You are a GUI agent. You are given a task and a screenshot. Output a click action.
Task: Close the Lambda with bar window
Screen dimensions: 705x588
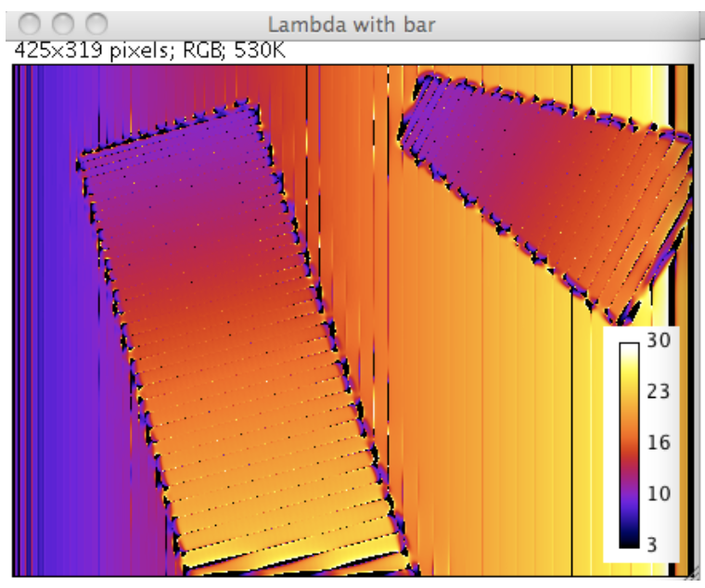click(32, 21)
